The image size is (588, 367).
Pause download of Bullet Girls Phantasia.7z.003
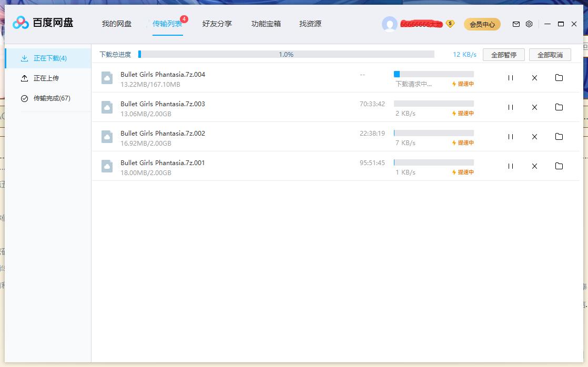[x=510, y=107]
